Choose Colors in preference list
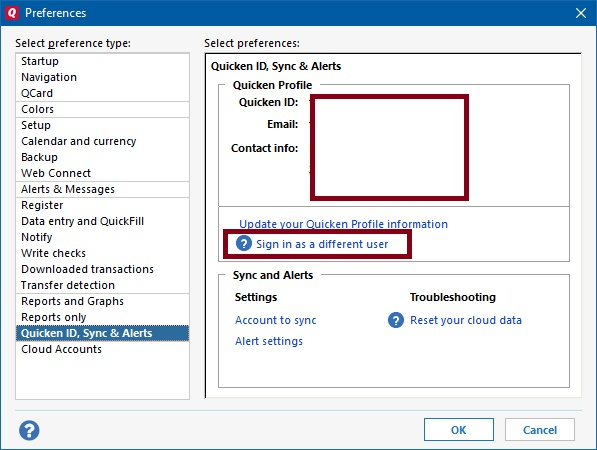This screenshot has width=597, height=450. 102,109
